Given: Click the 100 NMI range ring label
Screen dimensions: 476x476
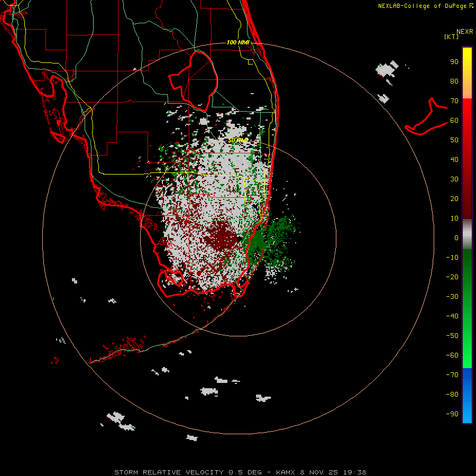Looking at the screenshot, I should tap(238, 42).
